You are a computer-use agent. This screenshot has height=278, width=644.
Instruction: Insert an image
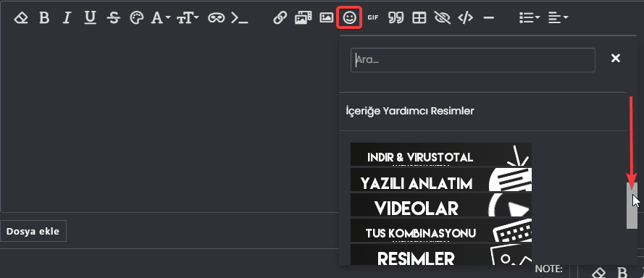coord(326,17)
